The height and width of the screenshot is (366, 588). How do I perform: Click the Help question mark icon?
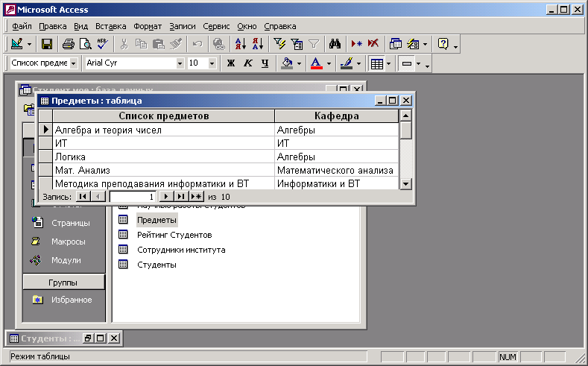443,44
